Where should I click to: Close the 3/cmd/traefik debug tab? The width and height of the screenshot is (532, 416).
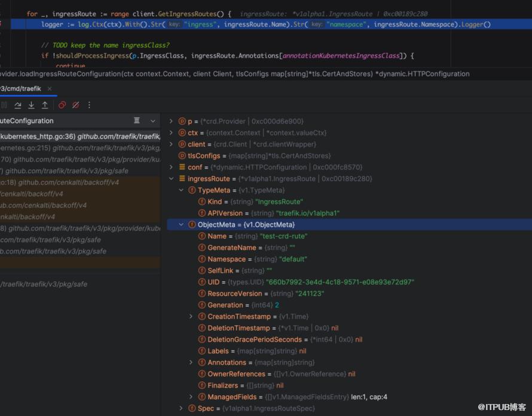50,88
